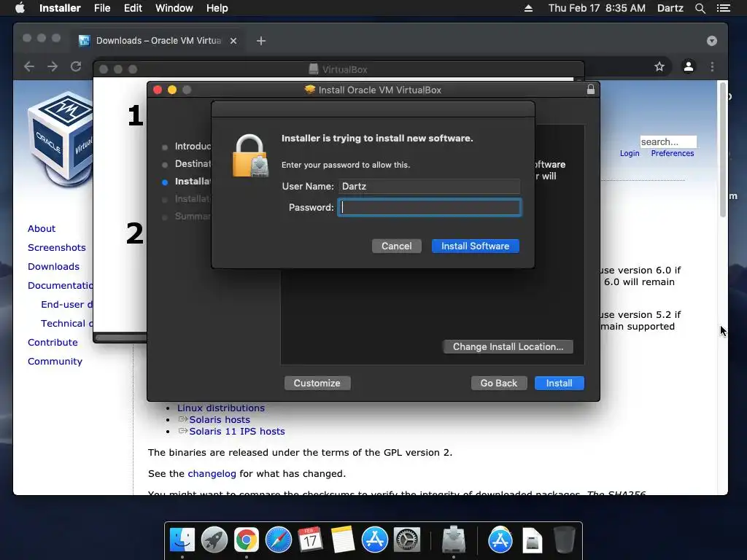Open the Downloads sidebar link
This screenshot has height=560, width=747.
pos(53,267)
